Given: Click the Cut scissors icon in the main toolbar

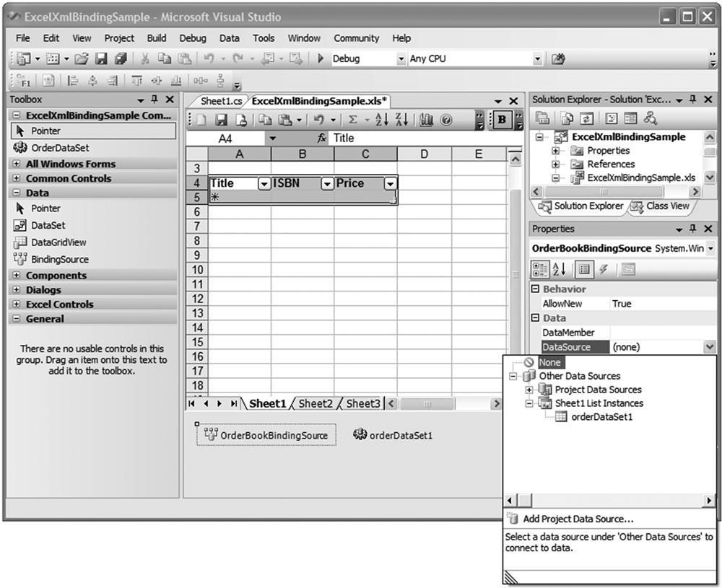Looking at the screenshot, I should [144, 58].
